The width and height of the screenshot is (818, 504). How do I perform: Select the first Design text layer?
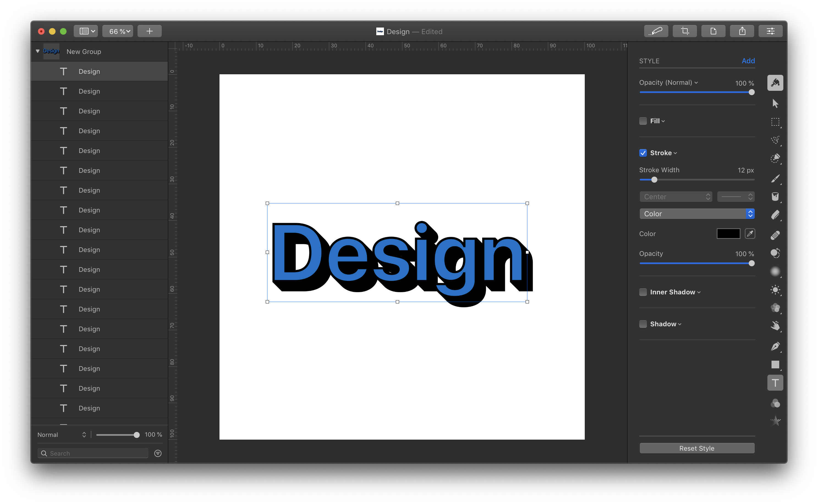point(99,71)
